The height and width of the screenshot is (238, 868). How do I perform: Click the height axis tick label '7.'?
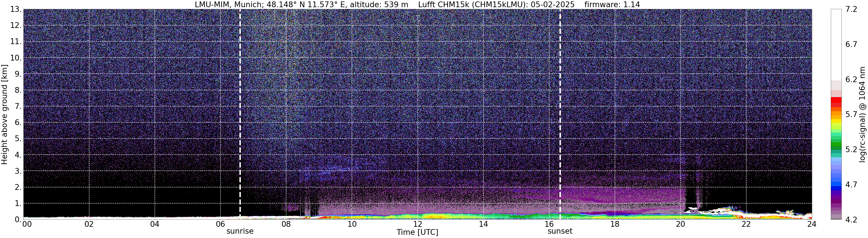pos(18,107)
